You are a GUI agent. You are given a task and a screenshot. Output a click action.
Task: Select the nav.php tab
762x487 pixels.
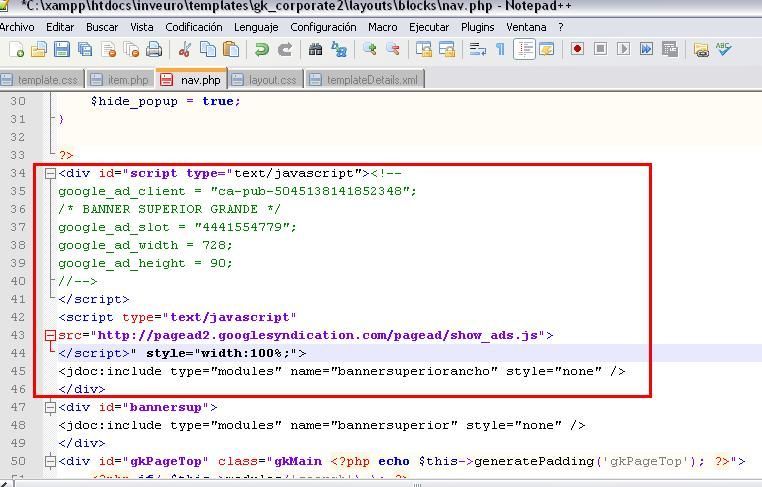click(191, 79)
